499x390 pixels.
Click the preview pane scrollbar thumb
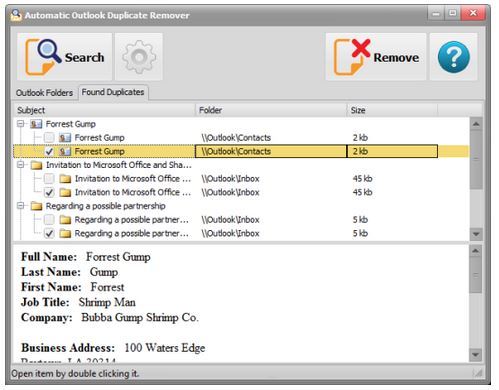(x=476, y=275)
